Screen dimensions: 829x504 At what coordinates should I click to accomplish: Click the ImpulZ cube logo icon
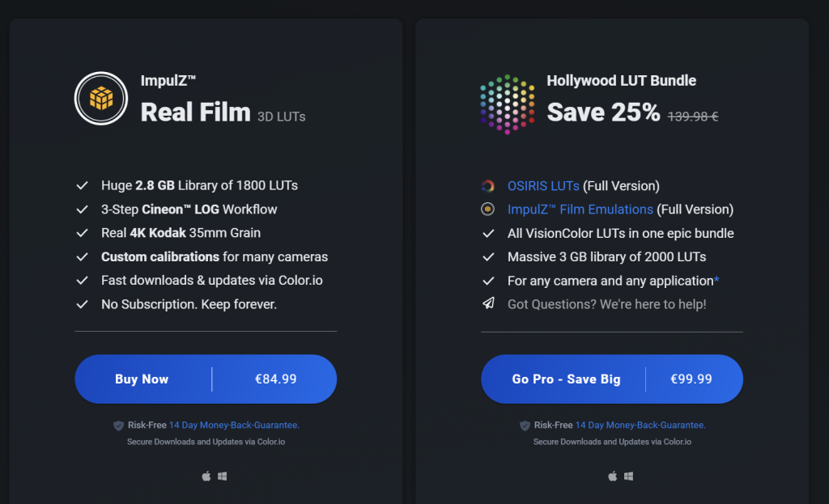coord(100,99)
